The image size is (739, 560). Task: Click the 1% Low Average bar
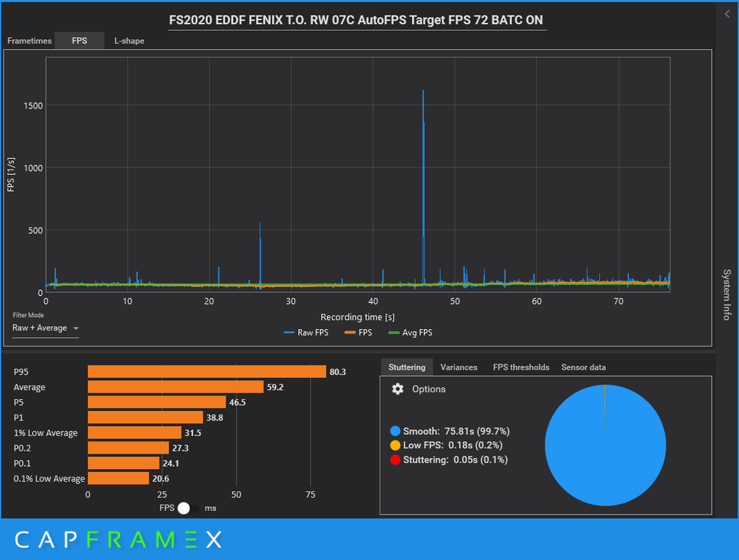[x=135, y=433]
